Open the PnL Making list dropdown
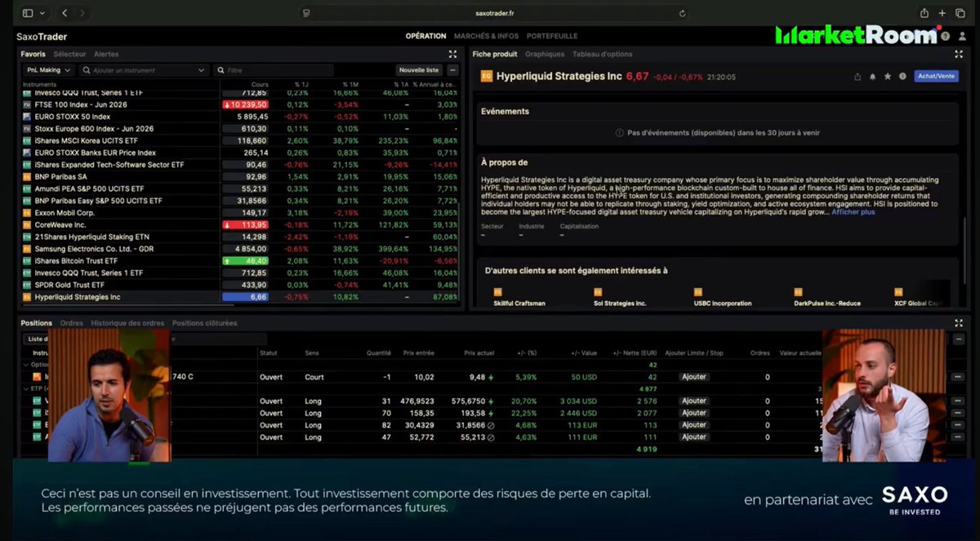The height and width of the screenshot is (541, 980). tap(50, 70)
